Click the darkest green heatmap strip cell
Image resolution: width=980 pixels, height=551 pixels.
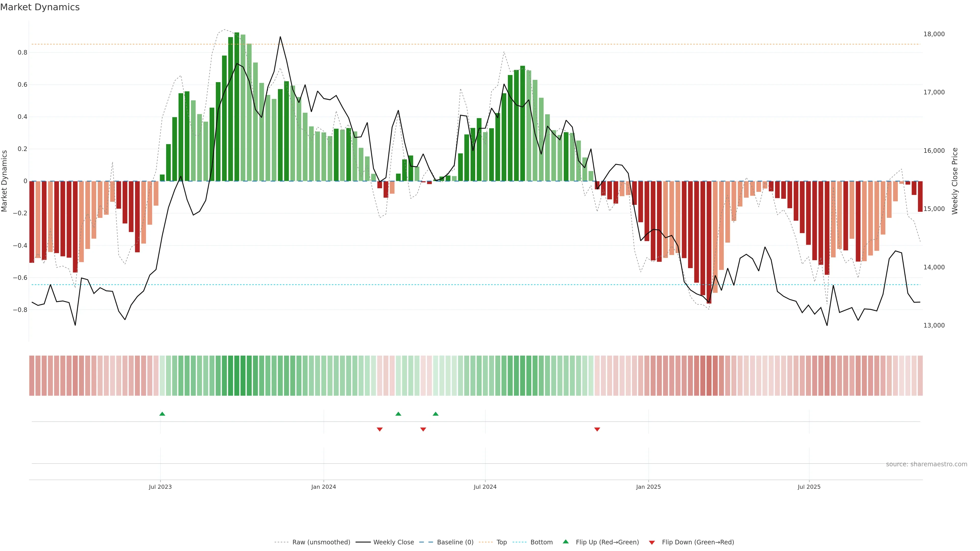pos(237,376)
